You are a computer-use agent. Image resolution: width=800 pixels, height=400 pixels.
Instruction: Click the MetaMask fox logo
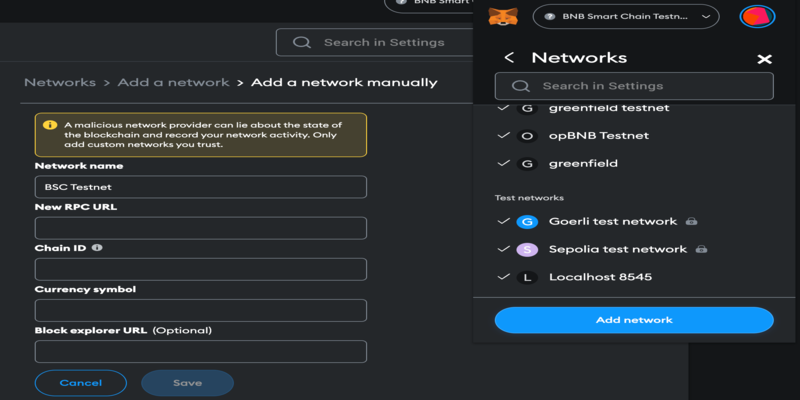503,16
